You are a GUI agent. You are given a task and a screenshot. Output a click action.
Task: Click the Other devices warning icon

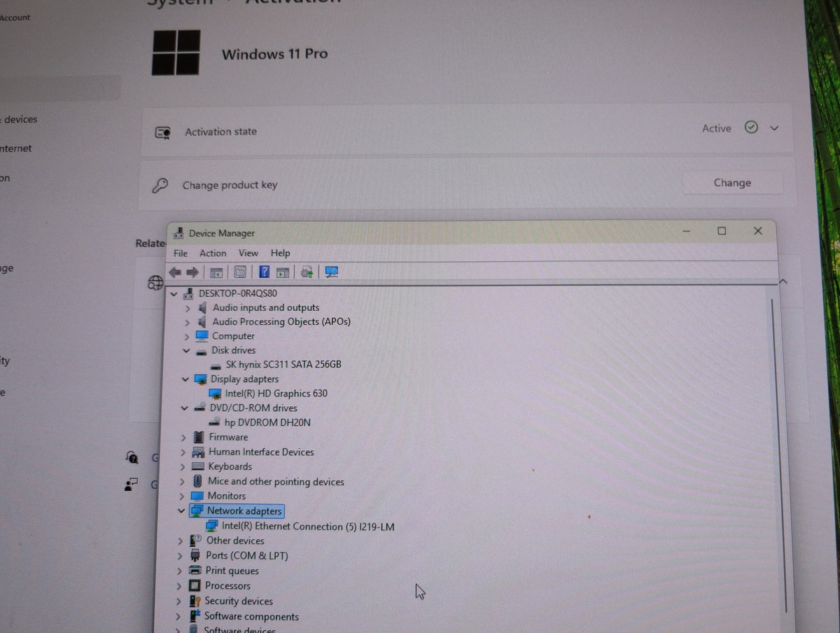(196, 541)
